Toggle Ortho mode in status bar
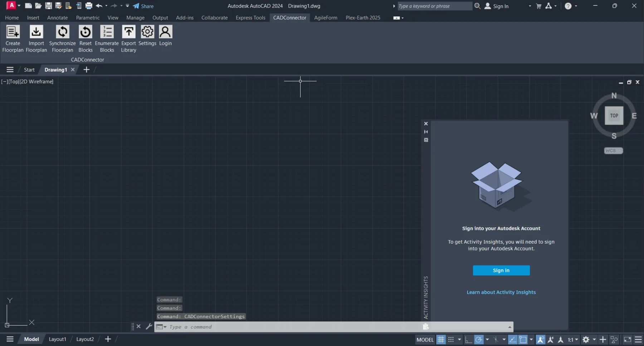The height and width of the screenshot is (346, 644). tap(468, 340)
